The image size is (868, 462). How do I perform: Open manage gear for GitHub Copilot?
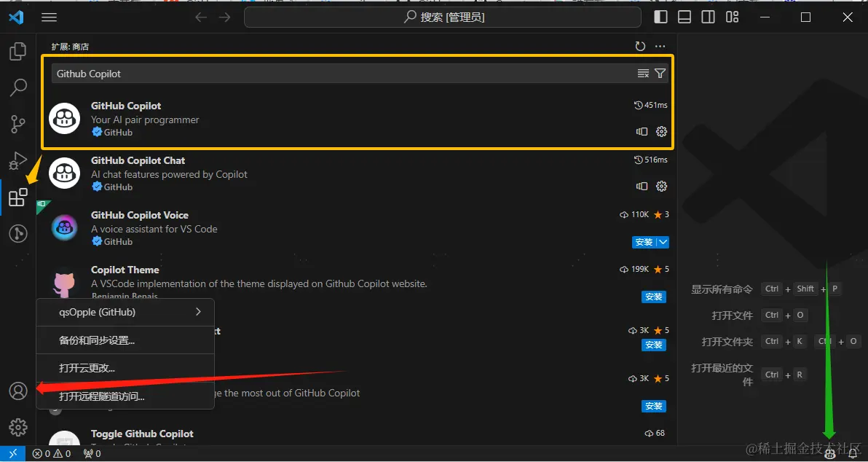(661, 132)
